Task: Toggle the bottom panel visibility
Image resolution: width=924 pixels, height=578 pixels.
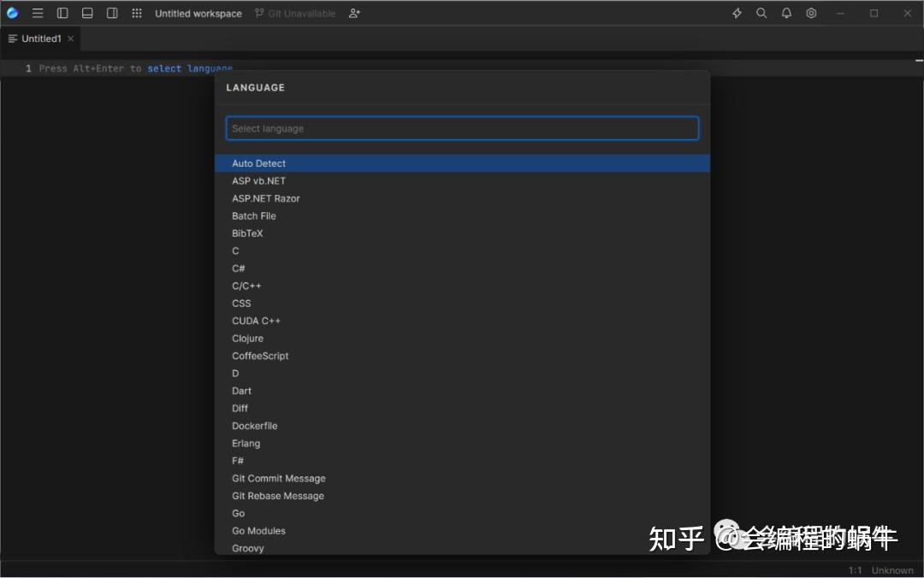Action: coord(87,13)
